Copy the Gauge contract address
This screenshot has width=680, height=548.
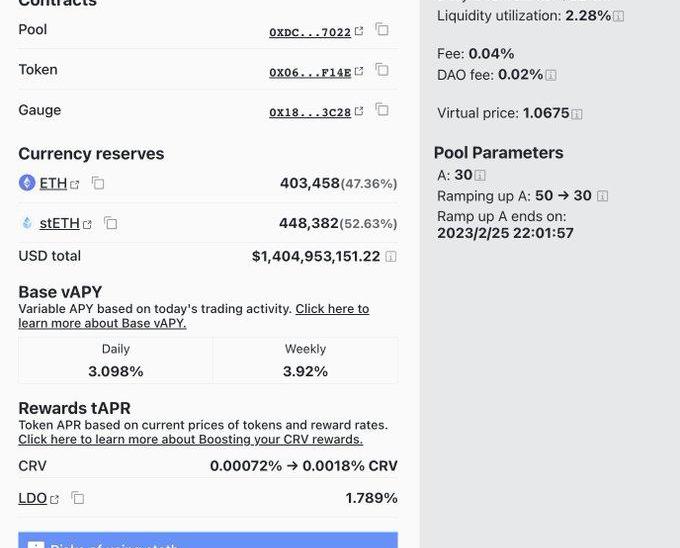382,110
